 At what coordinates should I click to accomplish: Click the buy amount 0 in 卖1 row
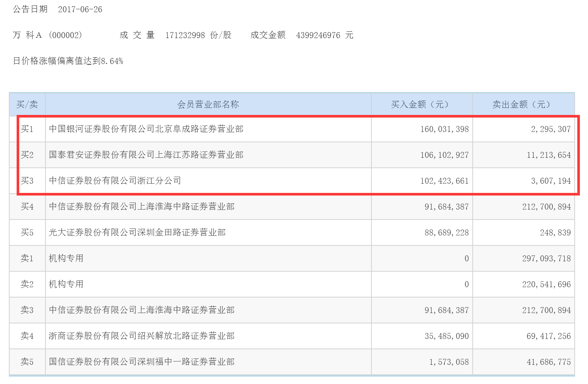(466, 258)
